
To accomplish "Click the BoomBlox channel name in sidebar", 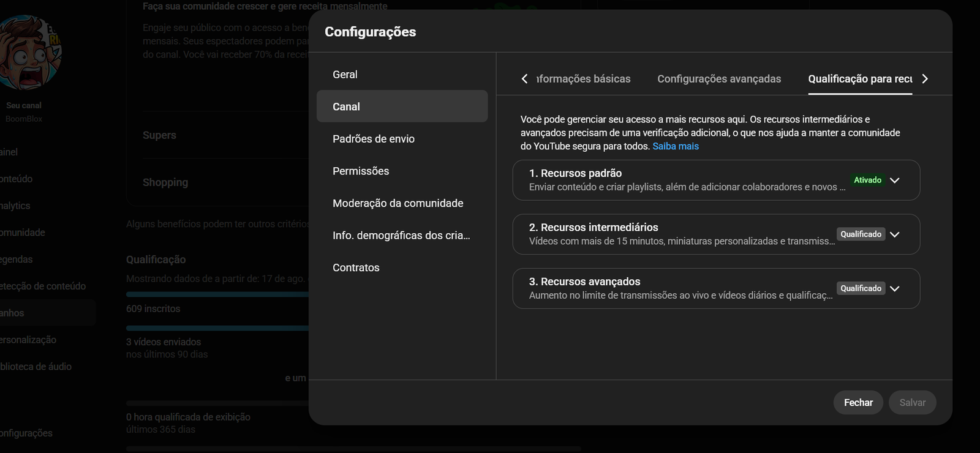I will [24, 119].
